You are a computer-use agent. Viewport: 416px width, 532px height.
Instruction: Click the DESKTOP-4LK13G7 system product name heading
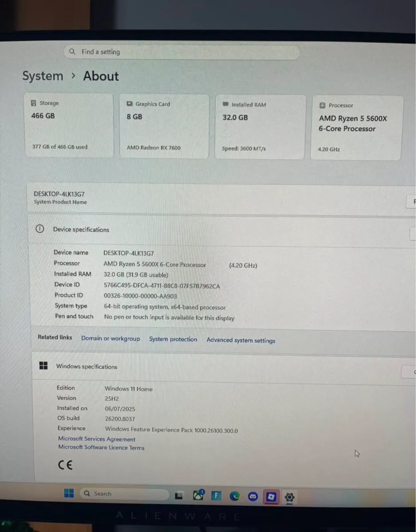click(59, 194)
